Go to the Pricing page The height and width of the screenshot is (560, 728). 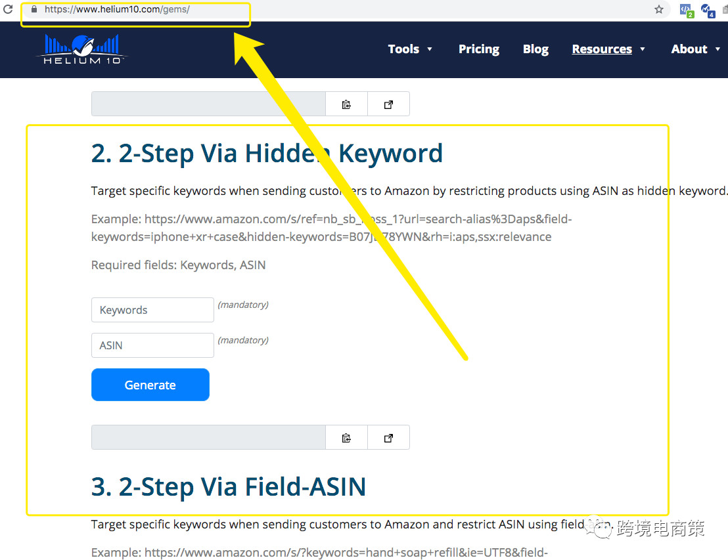[479, 49]
